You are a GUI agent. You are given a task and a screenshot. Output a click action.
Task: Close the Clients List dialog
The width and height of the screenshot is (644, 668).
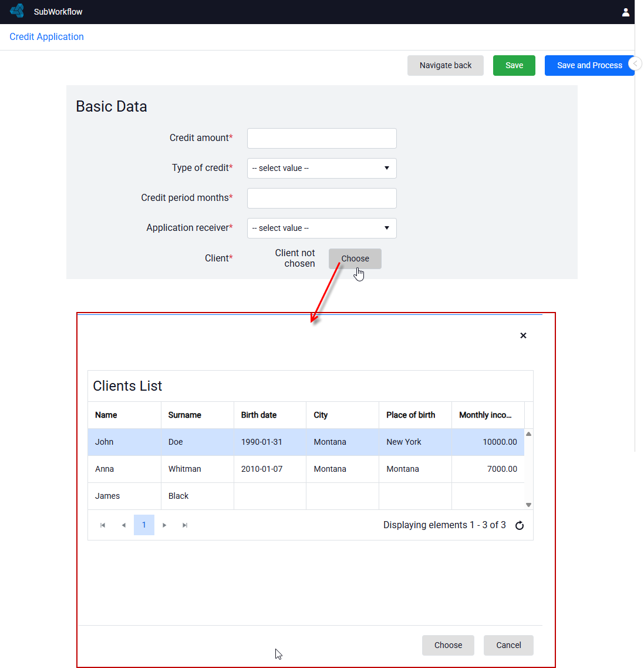[x=523, y=335]
